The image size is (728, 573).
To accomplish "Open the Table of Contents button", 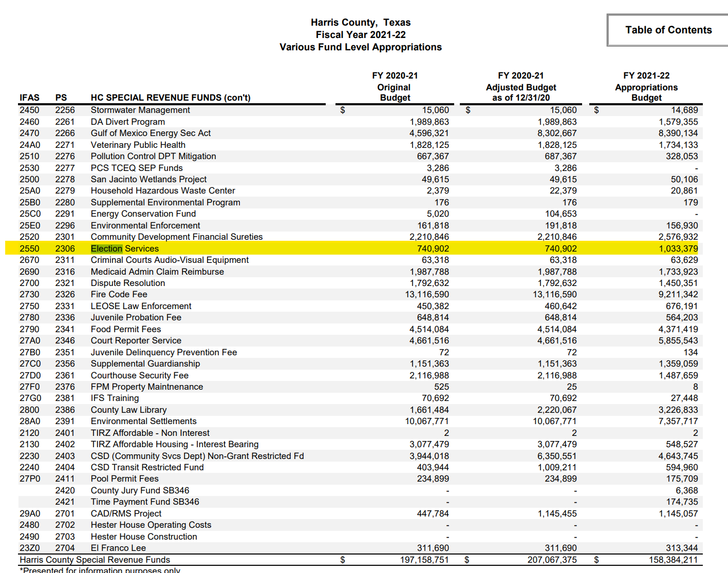I will (x=668, y=30).
